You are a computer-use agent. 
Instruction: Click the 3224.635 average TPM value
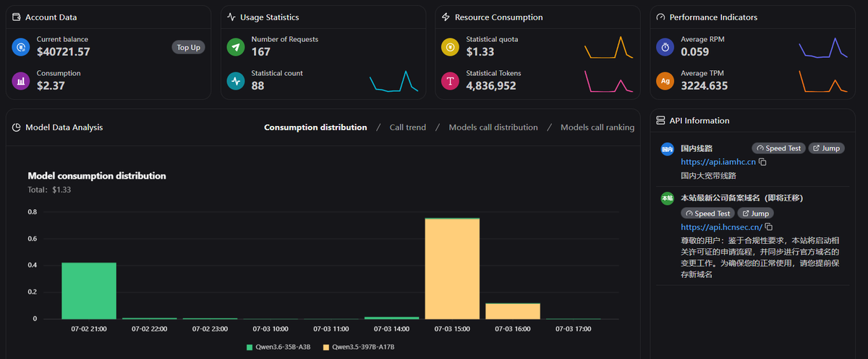[705, 85]
